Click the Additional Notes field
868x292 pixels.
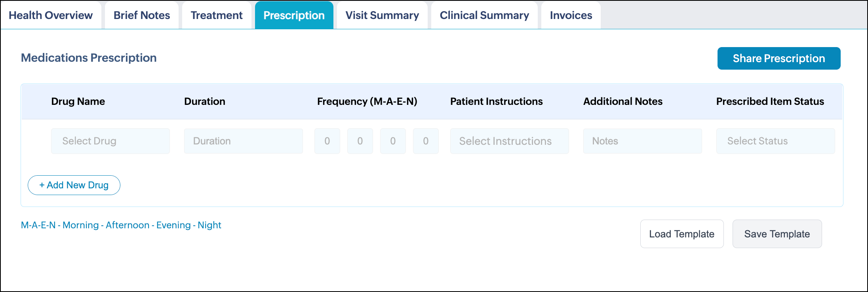click(x=642, y=141)
